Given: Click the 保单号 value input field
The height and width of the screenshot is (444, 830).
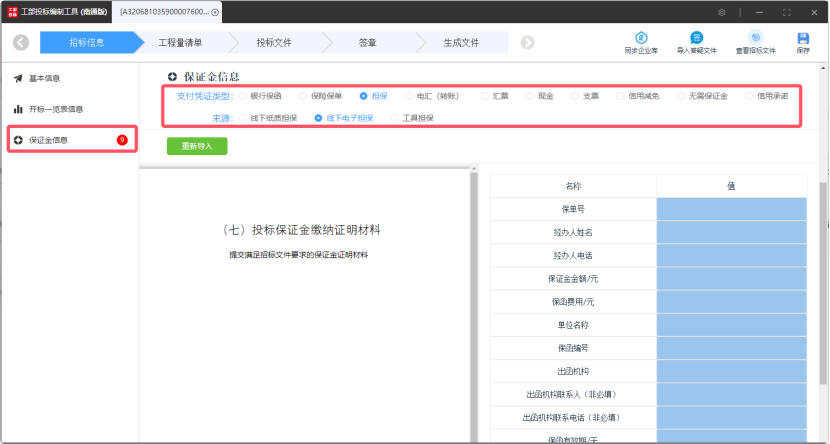Looking at the screenshot, I should click(x=732, y=208).
